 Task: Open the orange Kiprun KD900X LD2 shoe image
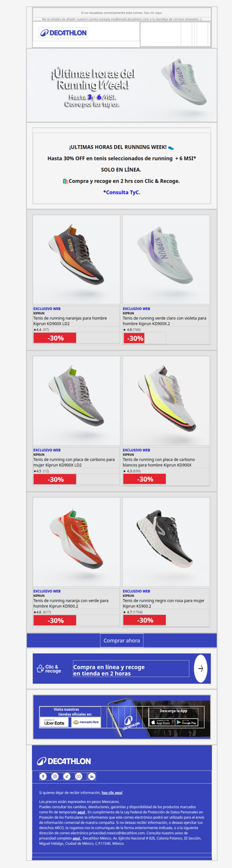click(77, 259)
